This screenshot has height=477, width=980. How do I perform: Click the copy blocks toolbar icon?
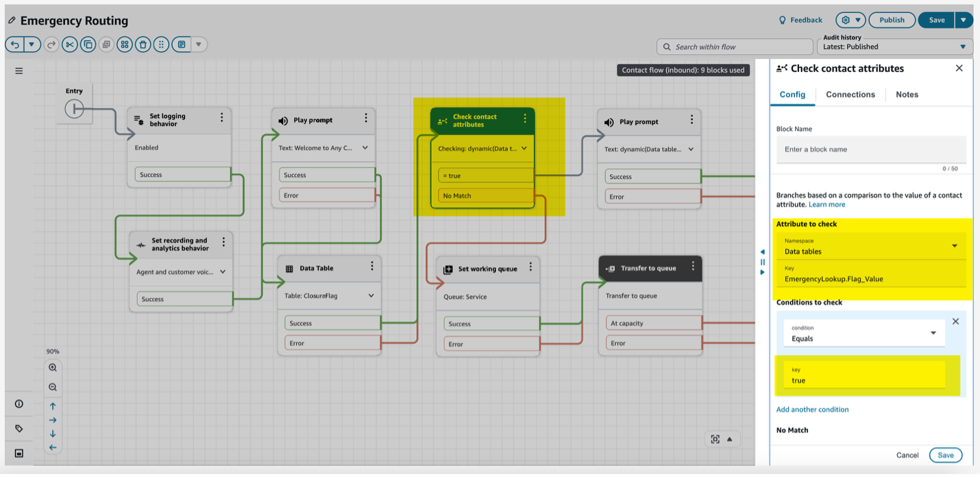pyautogui.click(x=88, y=45)
